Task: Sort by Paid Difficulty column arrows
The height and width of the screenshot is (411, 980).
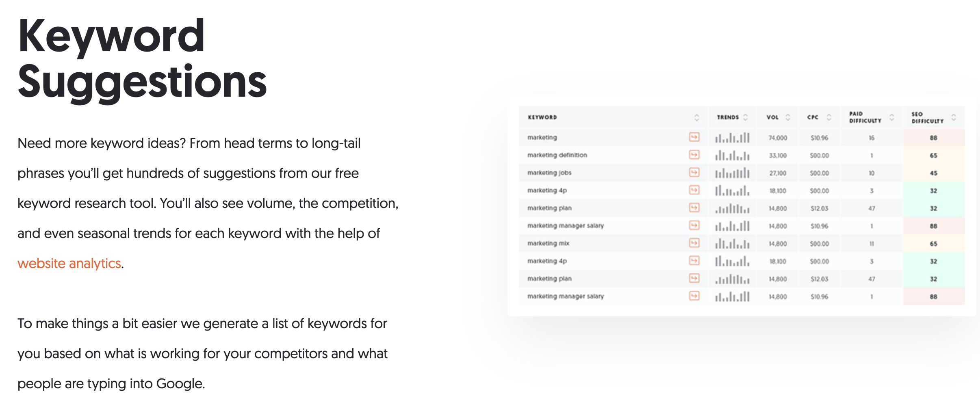Action: pyautogui.click(x=892, y=117)
